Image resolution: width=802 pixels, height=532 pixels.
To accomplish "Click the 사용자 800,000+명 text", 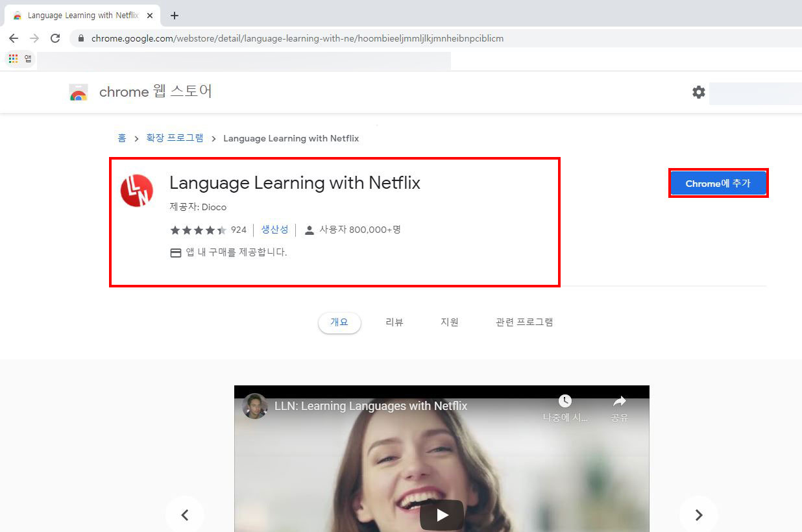I will coord(360,230).
